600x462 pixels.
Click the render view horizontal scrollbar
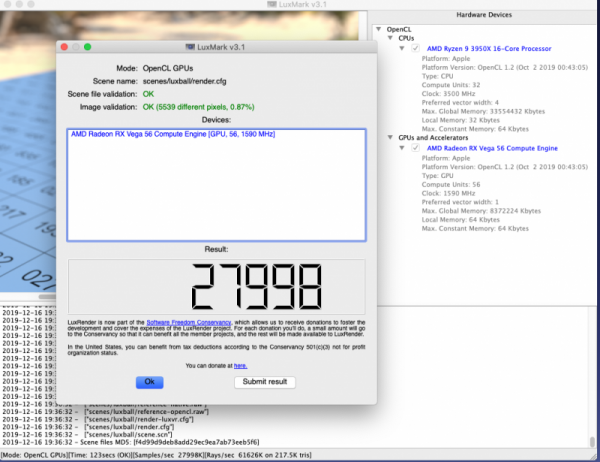click(47, 297)
